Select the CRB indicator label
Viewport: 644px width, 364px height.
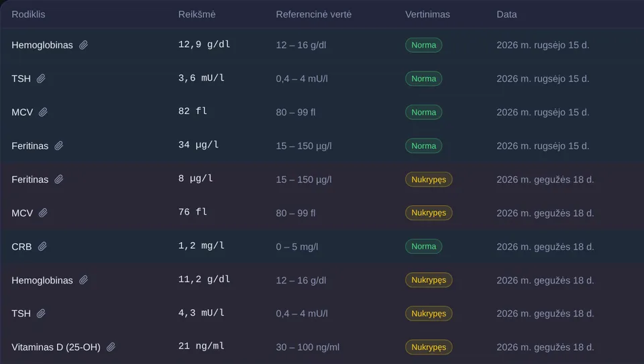click(21, 247)
